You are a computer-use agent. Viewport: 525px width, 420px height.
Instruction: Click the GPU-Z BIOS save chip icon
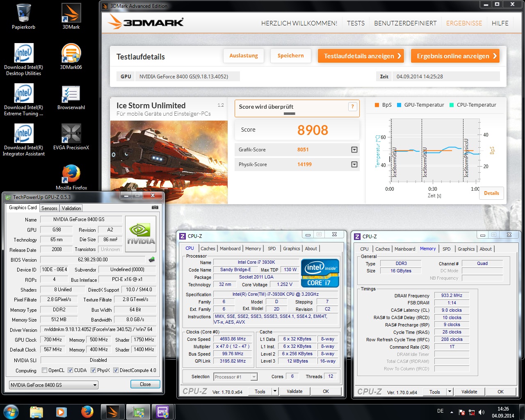click(x=152, y=259)
